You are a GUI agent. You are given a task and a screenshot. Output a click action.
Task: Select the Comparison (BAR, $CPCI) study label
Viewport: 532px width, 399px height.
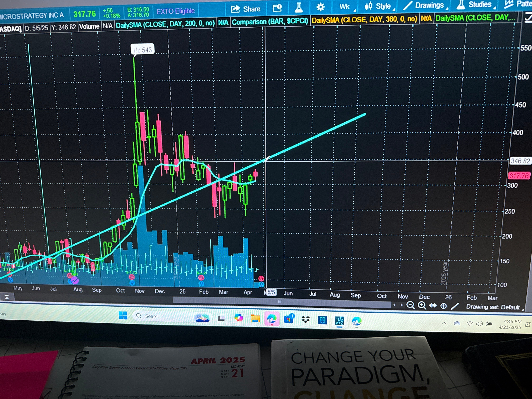coord(270,22)
